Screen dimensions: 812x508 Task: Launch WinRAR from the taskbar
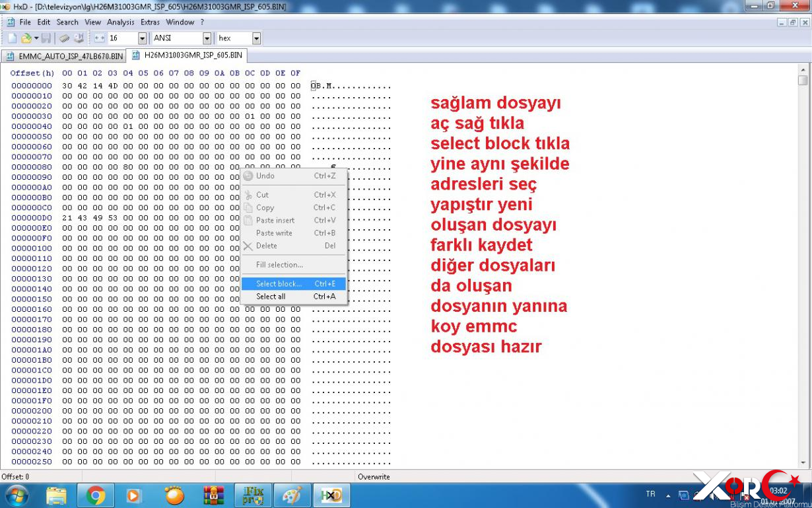pyautogui.click(x=214, y=495)
